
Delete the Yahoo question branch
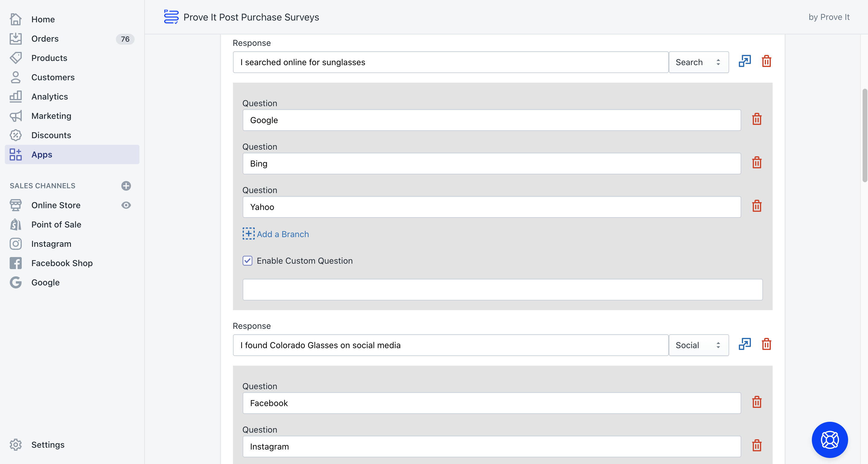(756, 206)
